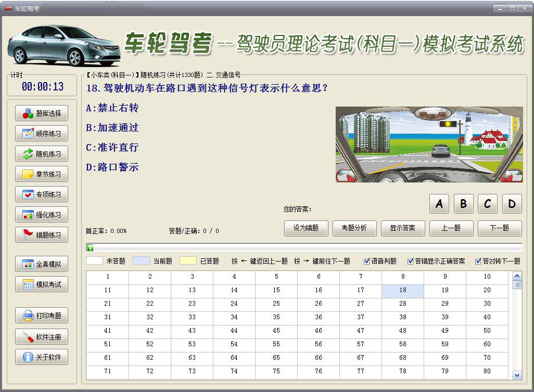The height and width of the screenshot is (392, 534).
Task: Click the 首正率 accuracy rate text
Action: [x=106, y=231]
